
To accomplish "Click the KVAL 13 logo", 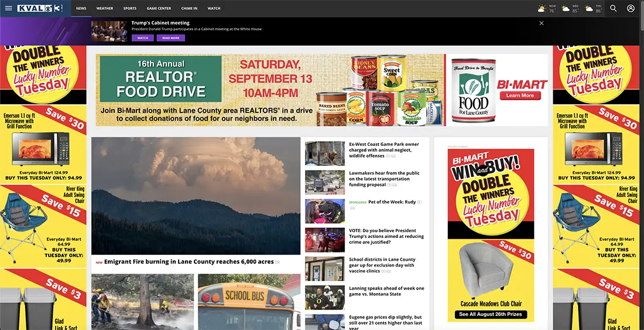I will (40, 8).
